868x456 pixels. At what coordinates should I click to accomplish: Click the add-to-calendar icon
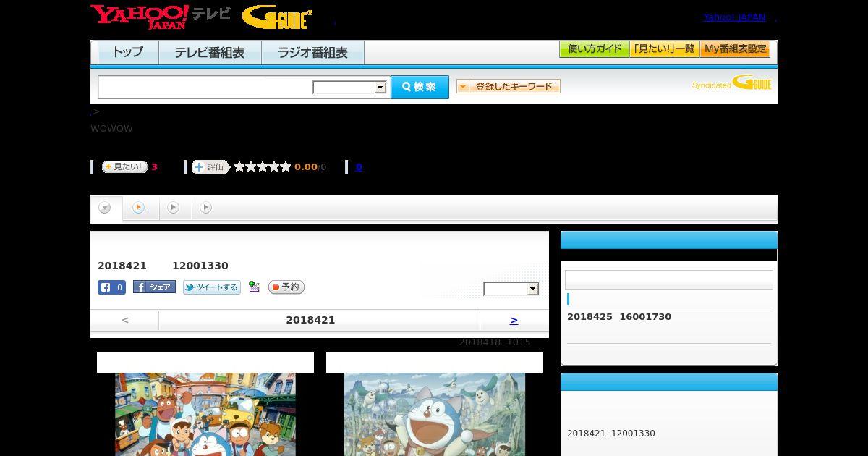pyautogui.click(x=254, y=287)
